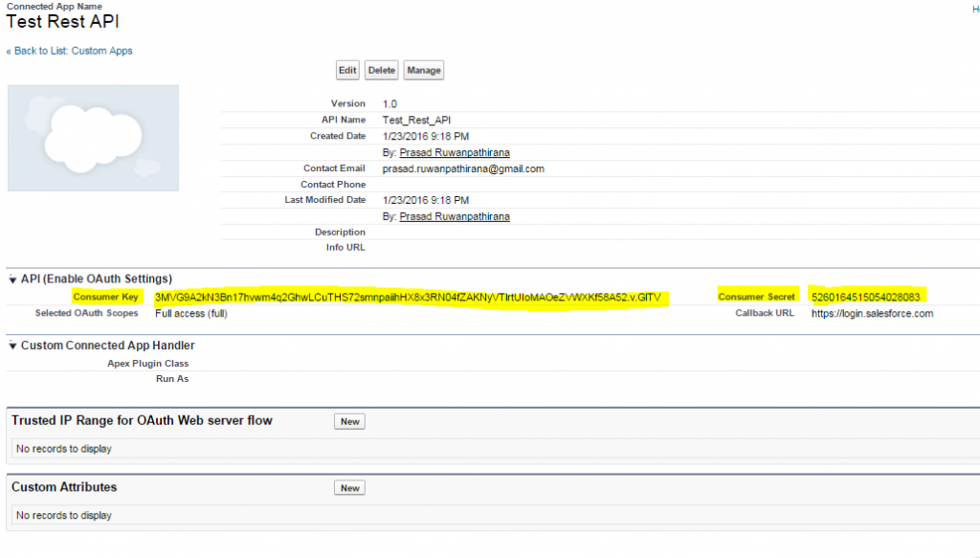Collapse the Custom Connected App Handler section triangle
Screen dimensions: 980x558
(12, 346)
